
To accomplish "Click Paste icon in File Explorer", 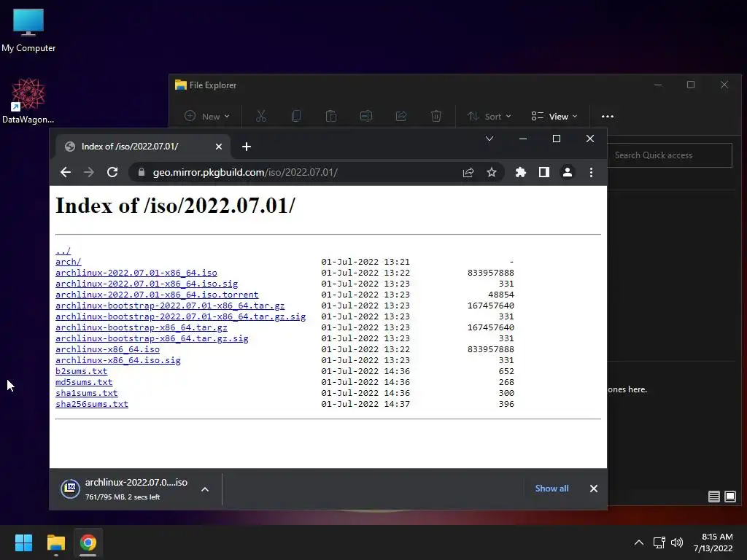I will coord(331,116).
